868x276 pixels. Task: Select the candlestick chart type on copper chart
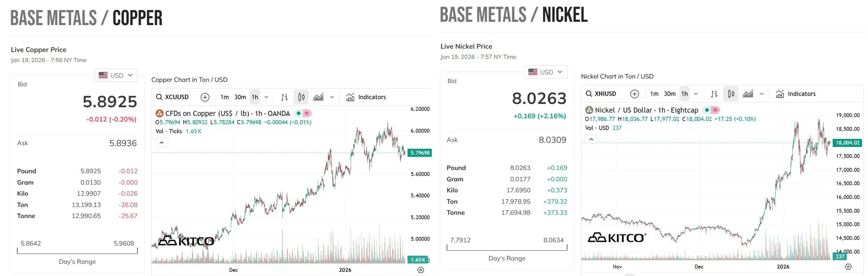click(x=301, y=97)
